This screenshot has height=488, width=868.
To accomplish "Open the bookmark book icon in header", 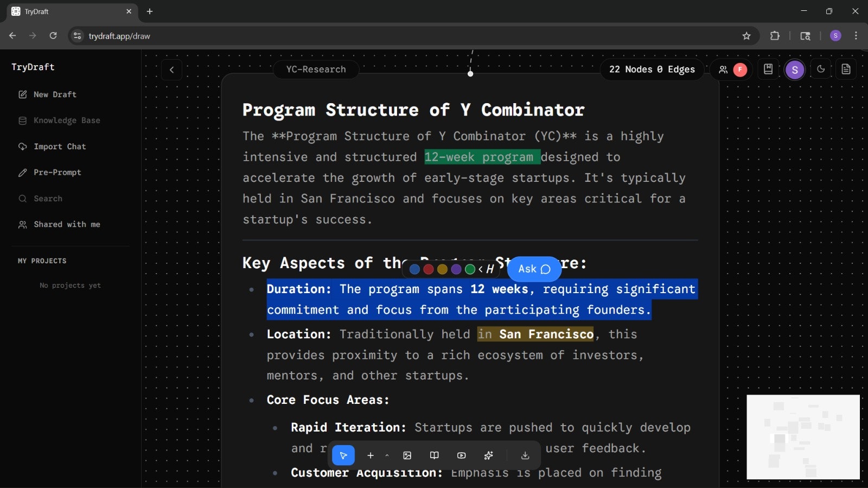I will 768,69.
